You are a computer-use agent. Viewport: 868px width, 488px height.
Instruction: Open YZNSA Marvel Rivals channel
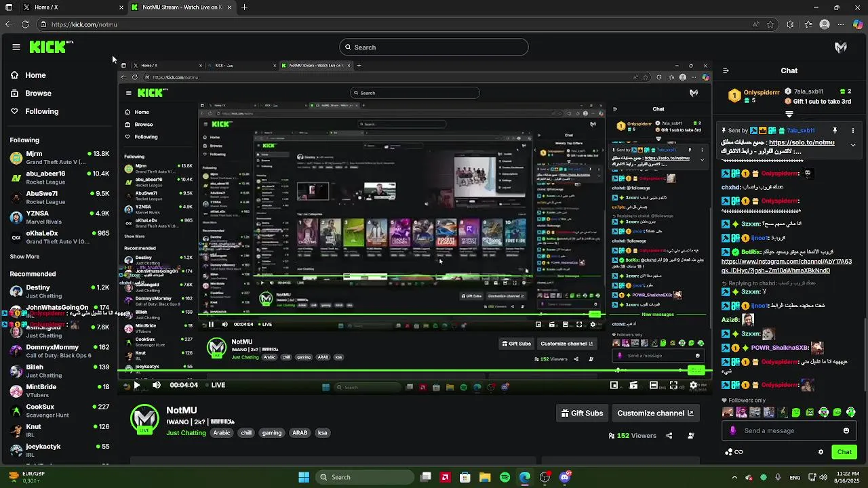point(60,217)
